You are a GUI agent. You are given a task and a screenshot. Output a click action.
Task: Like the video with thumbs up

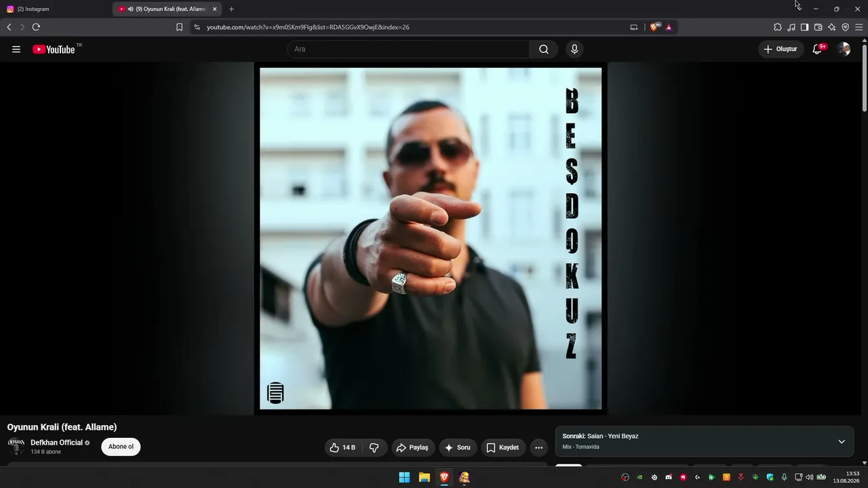342,447
